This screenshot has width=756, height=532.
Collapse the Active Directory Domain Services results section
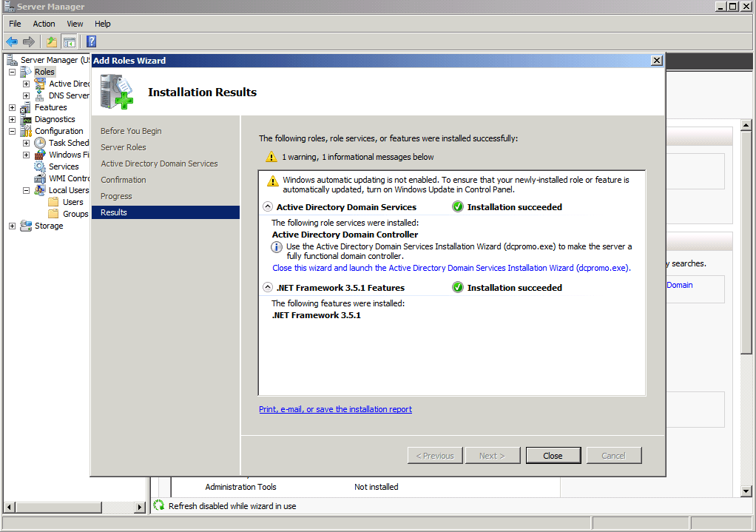pos(268,206)
